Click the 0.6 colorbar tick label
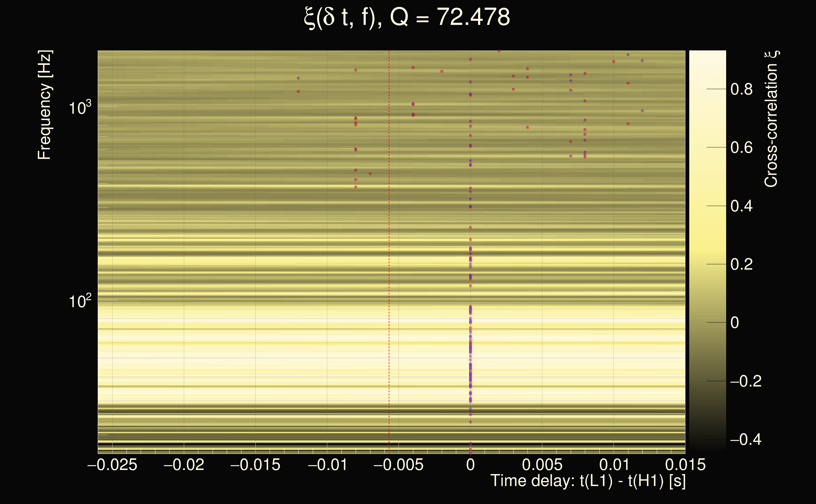The width and height of the screenshot is (816, 504). [x=741, y=148]
